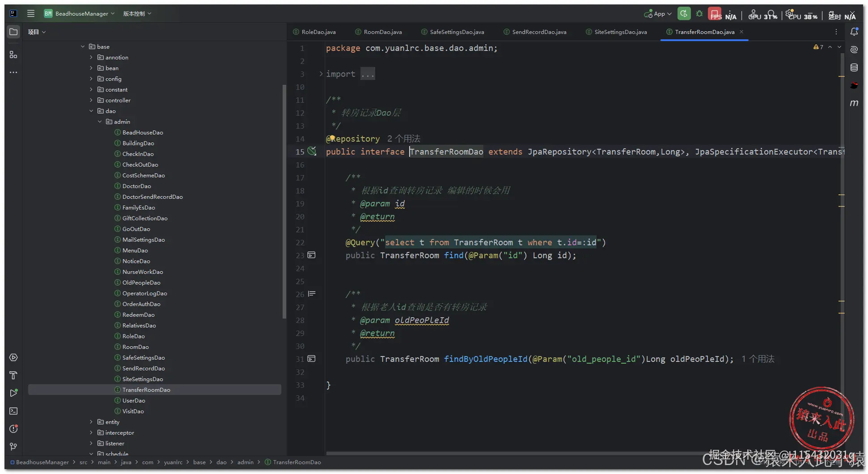Click the admin breadcrumb in navigation bar
868x474 pixels.
coord(246,462)
